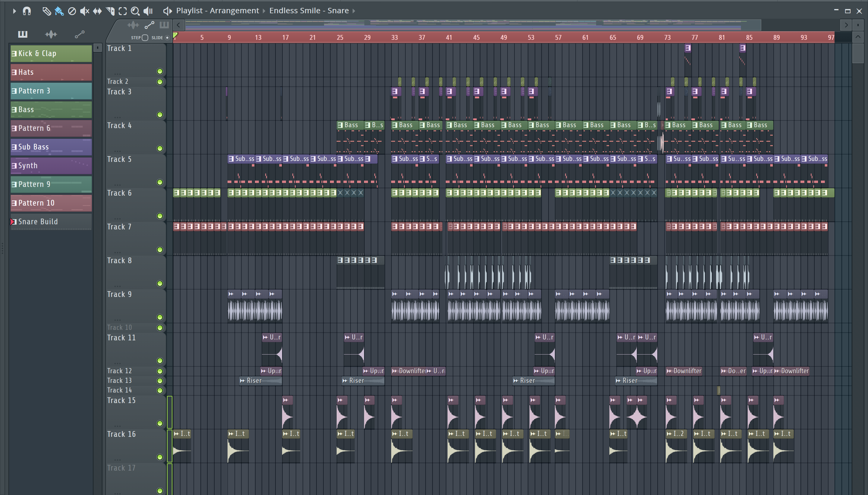This screenshot has height=495, width=868.
Task: Focus automation clips in playlist header
Action: pyautogui.click(x=149, y=25)
